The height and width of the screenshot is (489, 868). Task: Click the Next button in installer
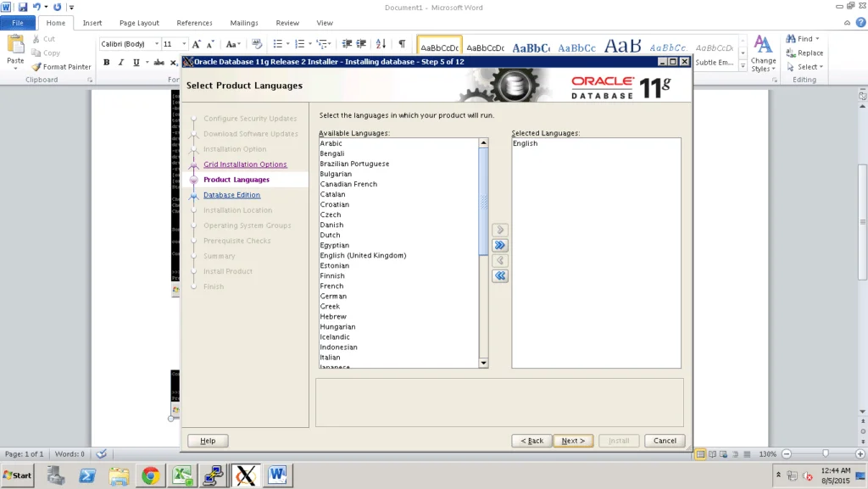[x=573, y=441]
